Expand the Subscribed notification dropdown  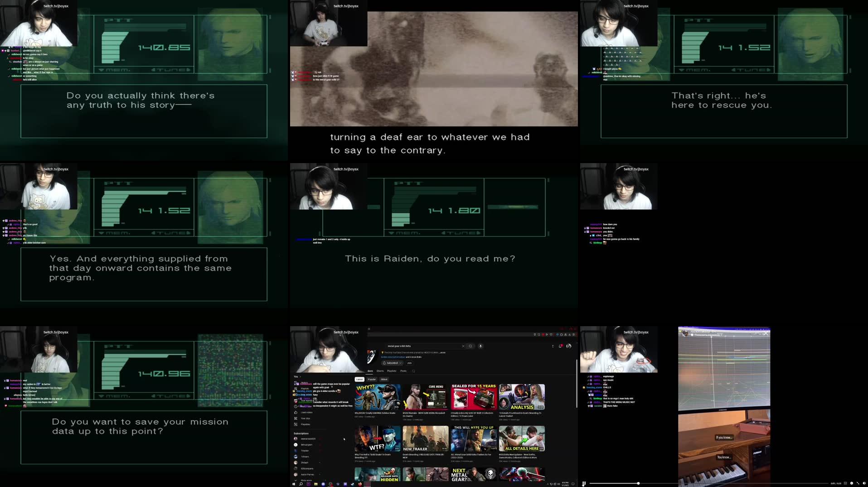click(392, 363)
